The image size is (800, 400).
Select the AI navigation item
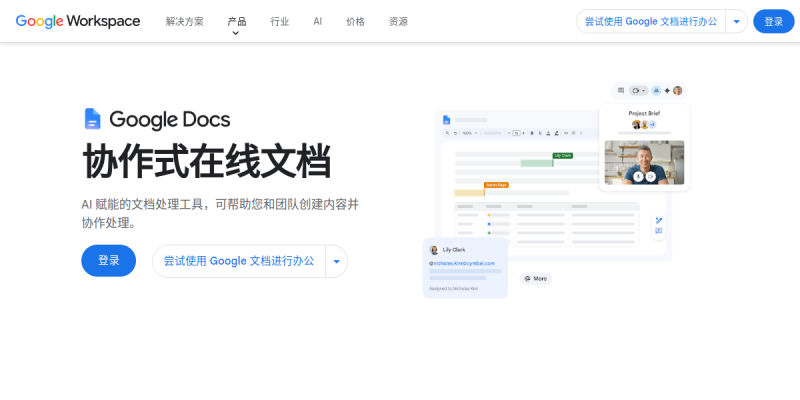click(x=318, y=21)
